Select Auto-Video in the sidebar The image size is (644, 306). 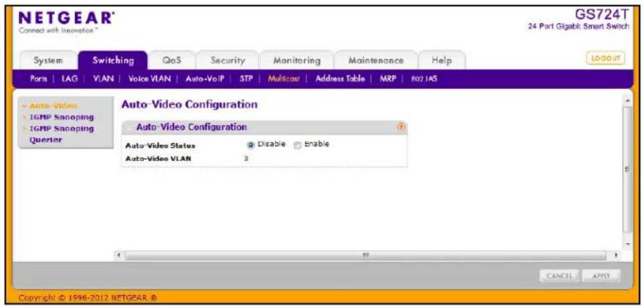(x=53, y=106)
